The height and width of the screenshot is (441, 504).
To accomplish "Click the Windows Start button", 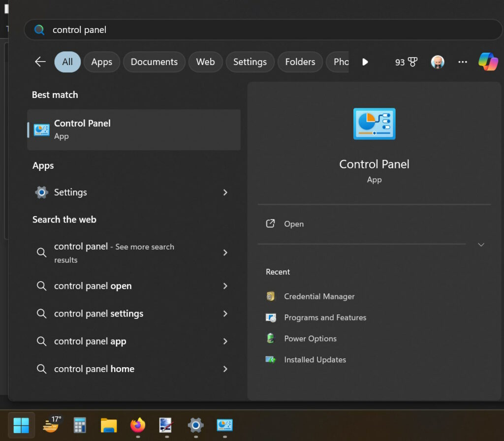I will coord(21,425).
